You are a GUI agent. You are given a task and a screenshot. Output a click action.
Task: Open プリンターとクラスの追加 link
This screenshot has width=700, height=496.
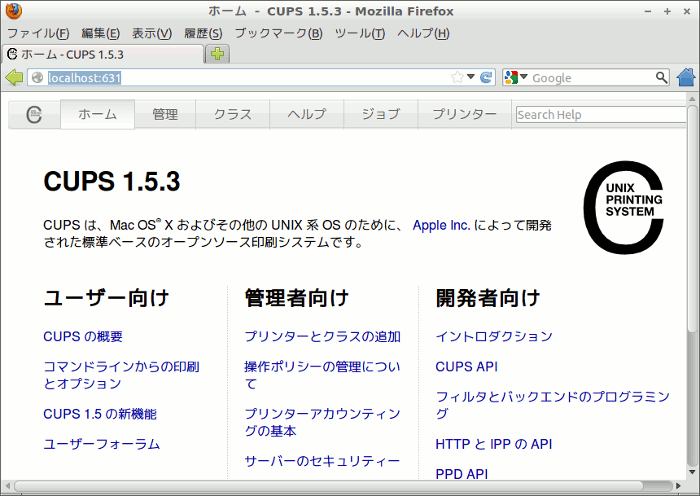coord(322,336)
